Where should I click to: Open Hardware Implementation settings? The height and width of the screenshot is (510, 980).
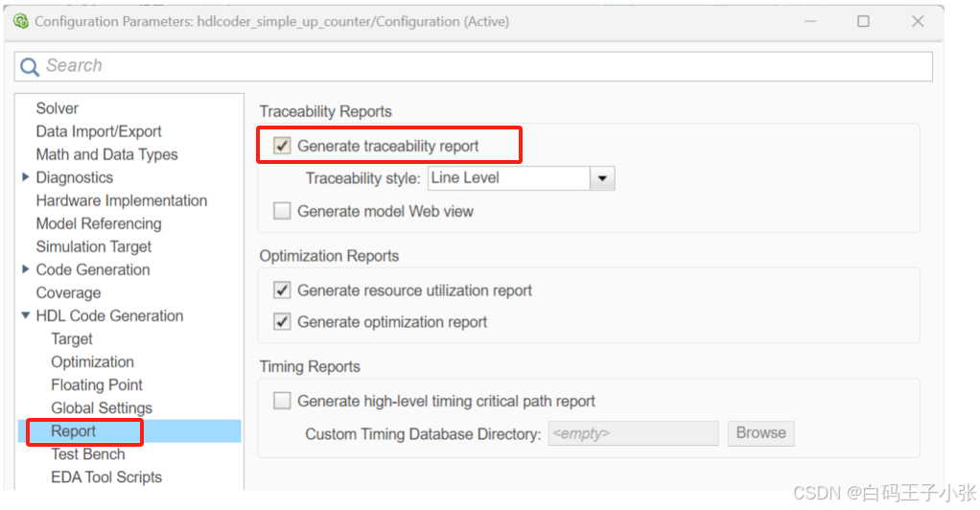121,200
